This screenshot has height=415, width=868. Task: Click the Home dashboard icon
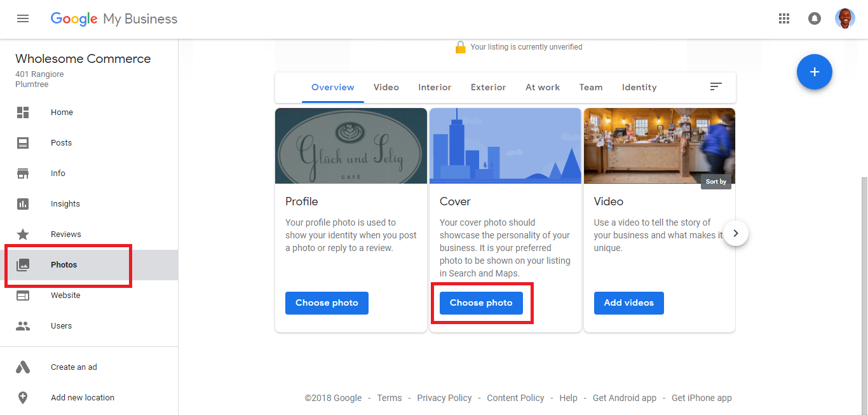pyautogui.click(x=23, y=112)
